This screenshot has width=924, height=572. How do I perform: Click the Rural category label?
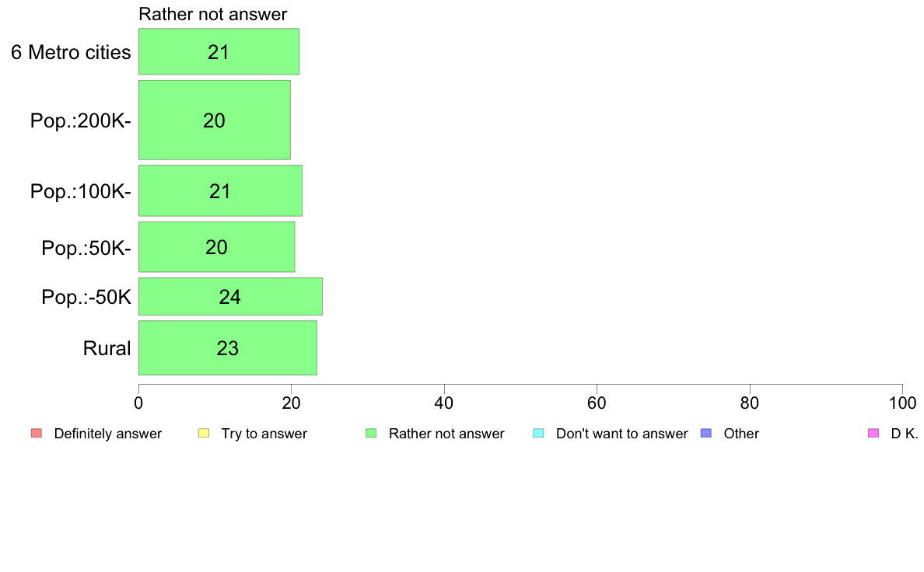pos(107,348)
